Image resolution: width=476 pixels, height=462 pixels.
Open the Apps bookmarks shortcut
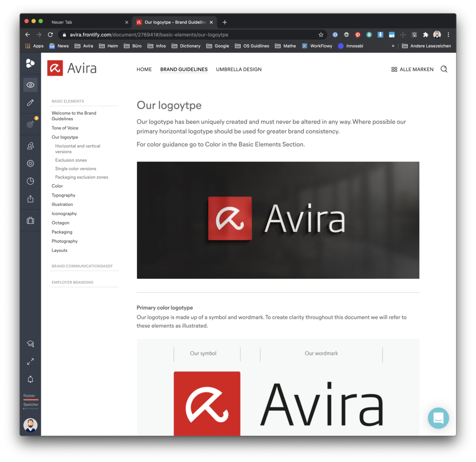pyautogui.click(x=34, y=46)
